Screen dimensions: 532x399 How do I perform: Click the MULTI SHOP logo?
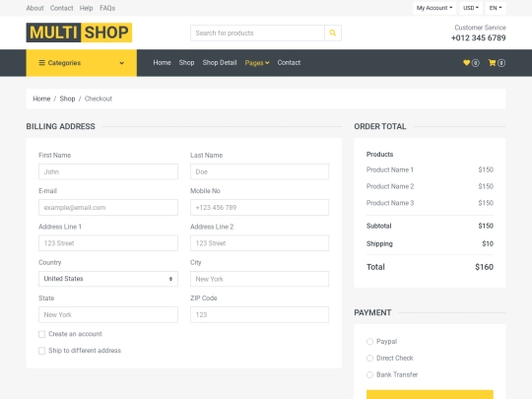[79, 33]
